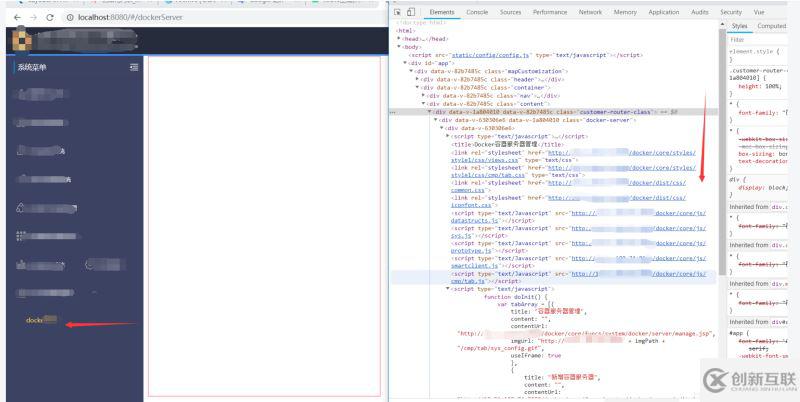Switch to the Computed styles tab
800x402 pixels.
[x=771, y=26]
